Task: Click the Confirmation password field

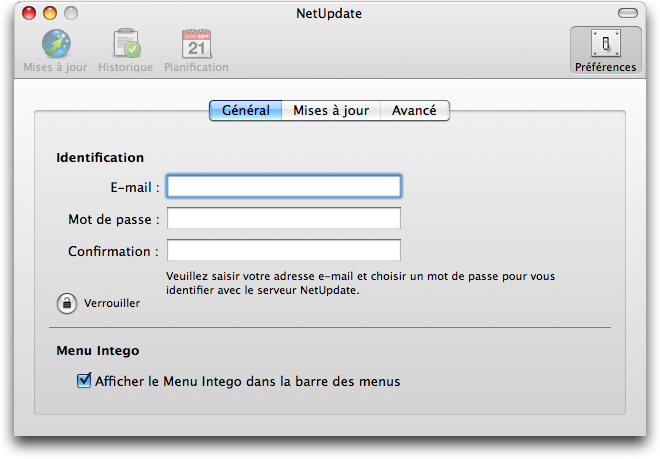Action: [x=284, y=250]
